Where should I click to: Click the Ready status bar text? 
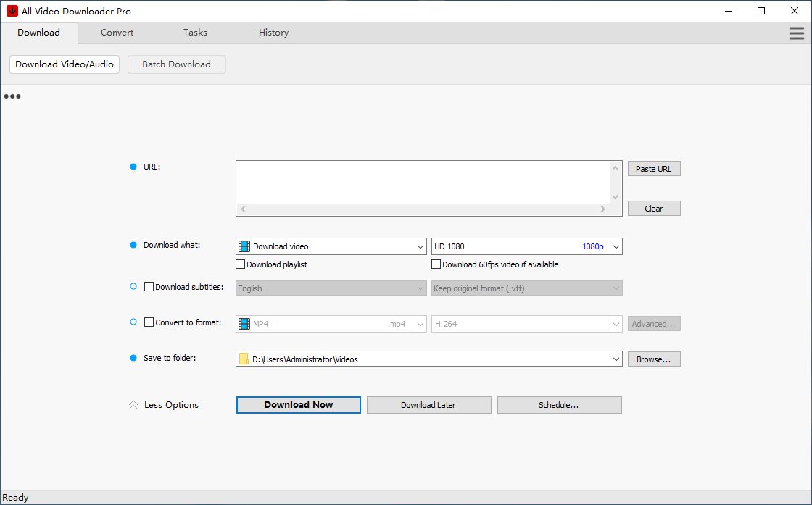(15, 498)
